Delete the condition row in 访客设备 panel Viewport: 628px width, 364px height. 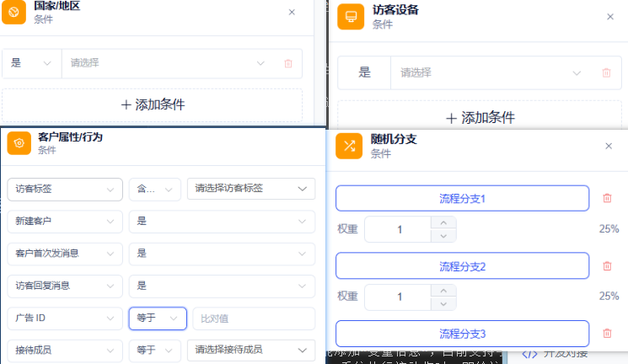[606, 72]
